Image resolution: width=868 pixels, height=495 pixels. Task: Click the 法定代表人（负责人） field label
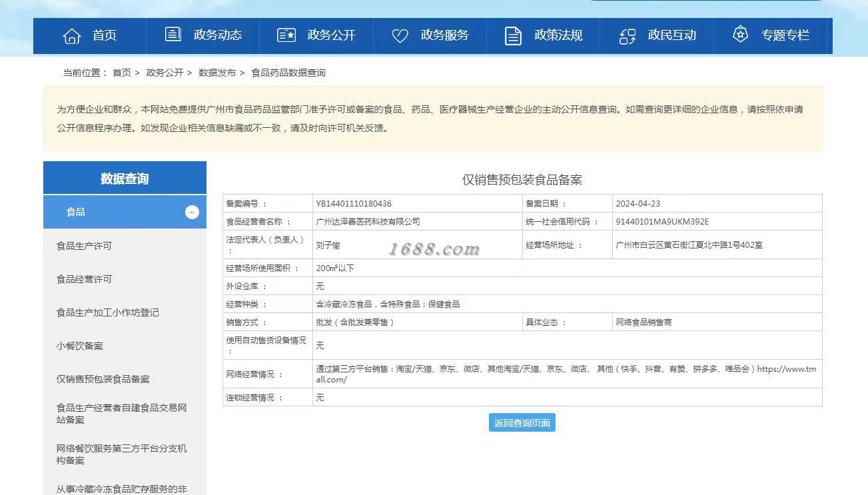[x=266, y=245]
